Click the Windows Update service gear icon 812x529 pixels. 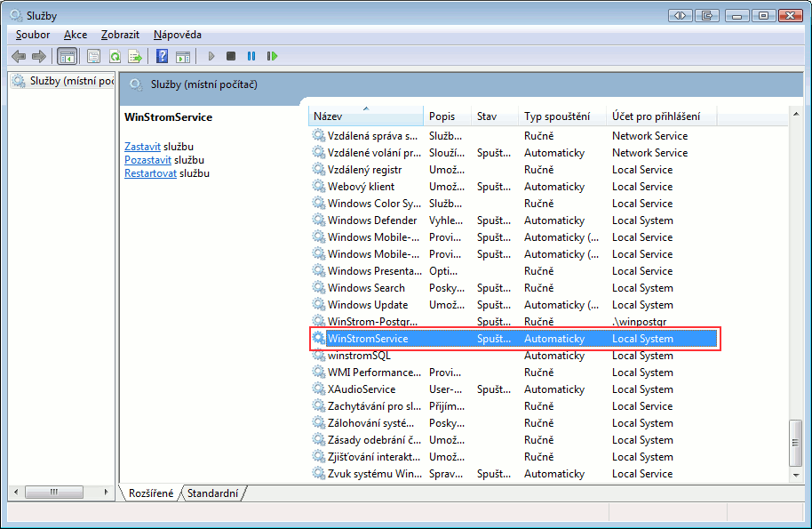coord(318,305)
